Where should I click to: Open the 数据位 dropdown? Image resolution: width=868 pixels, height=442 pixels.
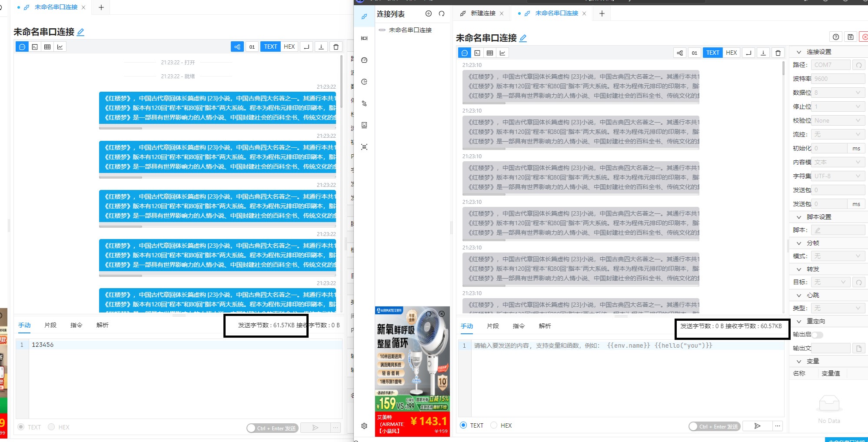pos(838,93)
